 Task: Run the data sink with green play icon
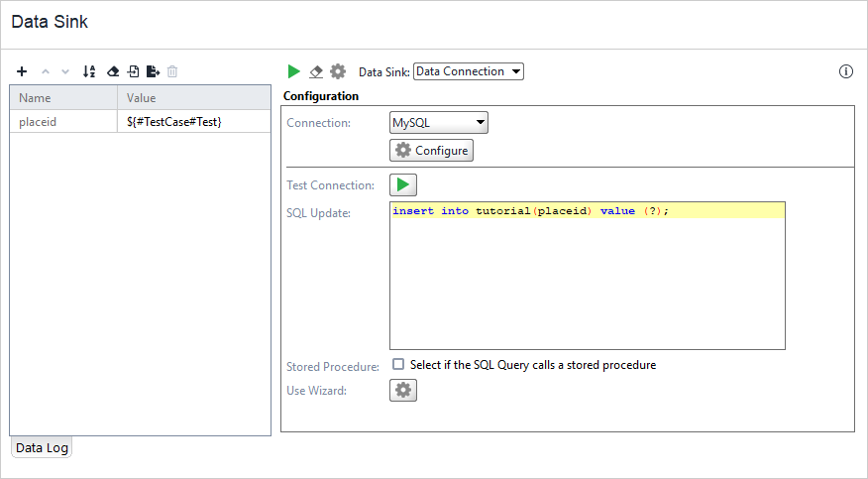294,71
